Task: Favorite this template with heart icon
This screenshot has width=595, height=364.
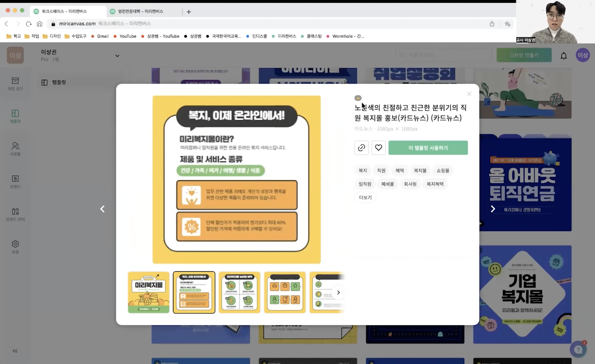Action: (378, 148)
